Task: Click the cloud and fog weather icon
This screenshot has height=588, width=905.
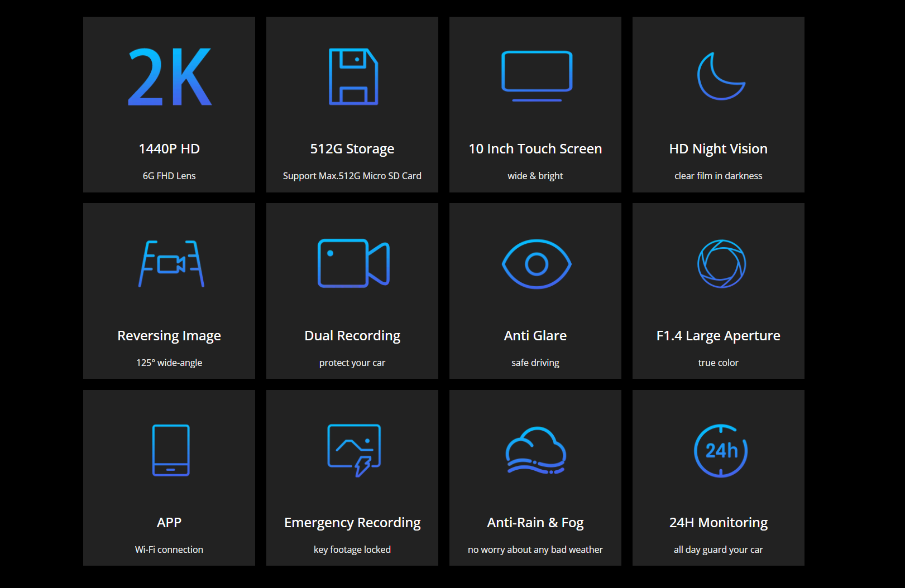Action: tap(536, 451)
